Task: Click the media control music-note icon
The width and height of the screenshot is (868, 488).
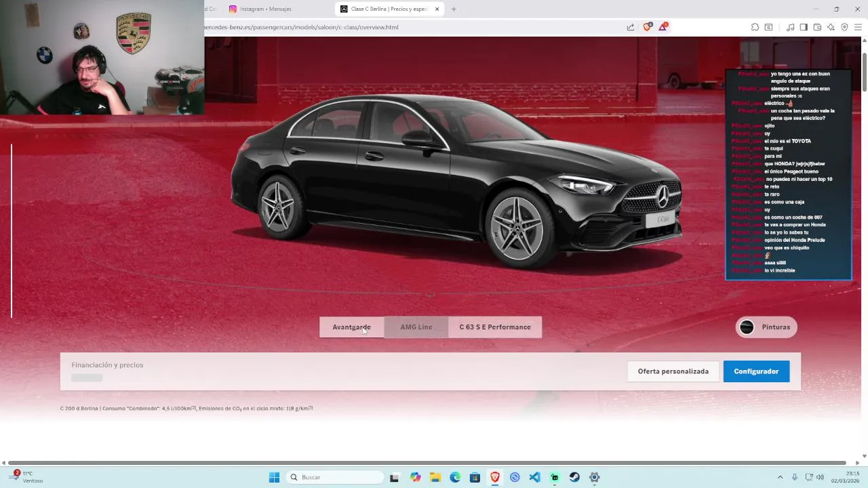Action: coord(790,27)
